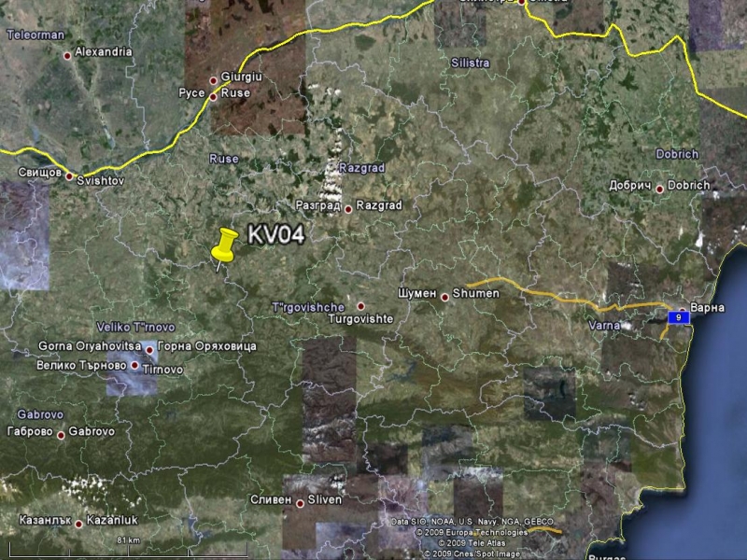747x560 pixels.
Task: Click the Cyrillic Сливен label
Action: pyautogui.click(x=271, y=499)
